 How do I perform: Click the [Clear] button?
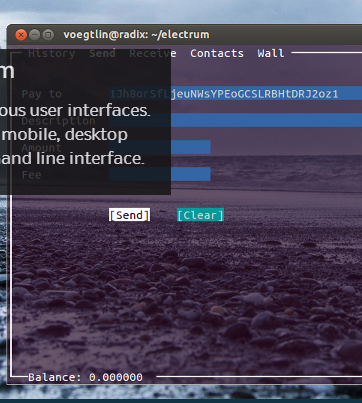200,215
